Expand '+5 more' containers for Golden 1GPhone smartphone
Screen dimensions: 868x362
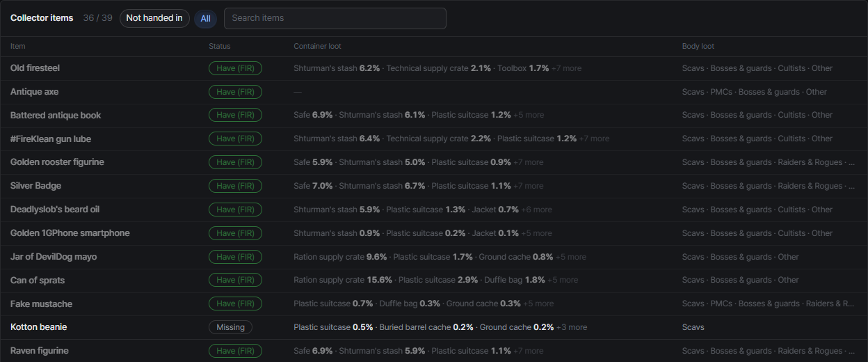coord(536,233)
